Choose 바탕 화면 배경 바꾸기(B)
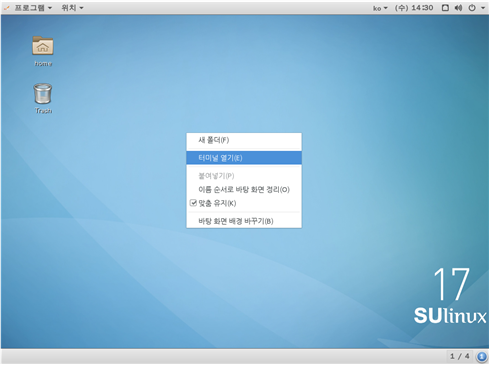The height and width of the screenshot is (368, 489). 244,221
